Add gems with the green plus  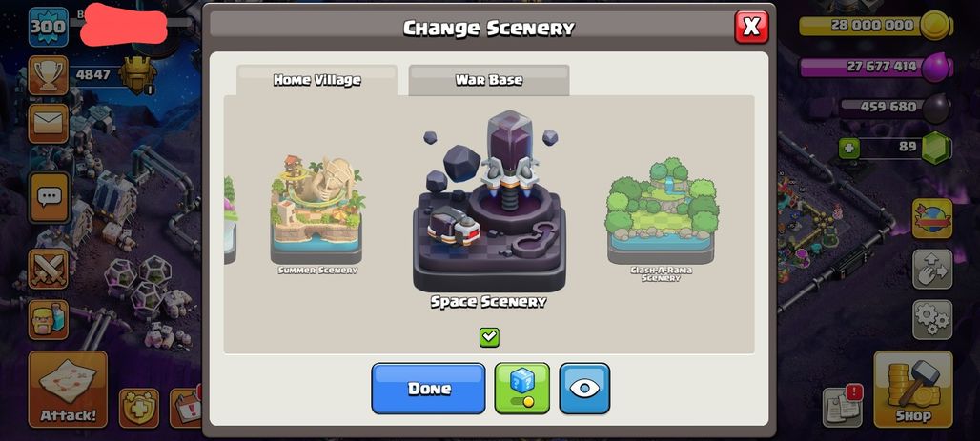point(848,149)
